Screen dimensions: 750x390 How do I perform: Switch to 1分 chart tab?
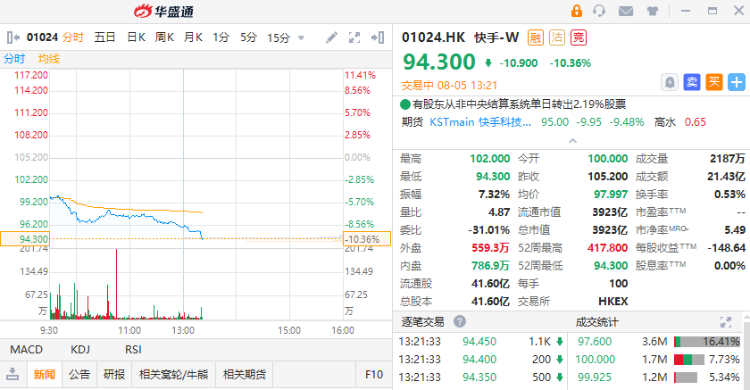[x=221, y=37]
